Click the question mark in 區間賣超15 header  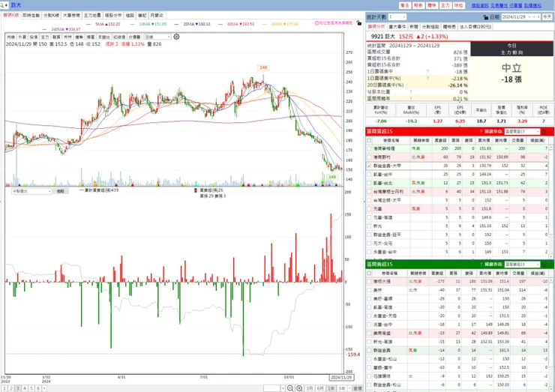coord(481,265)
